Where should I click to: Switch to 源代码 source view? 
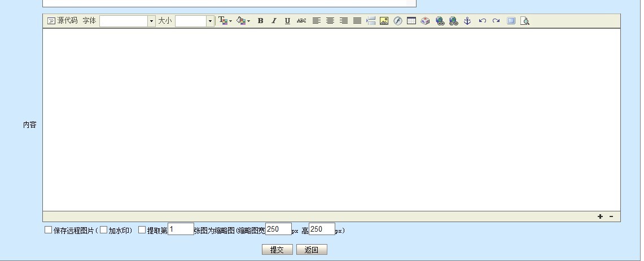[62, 21]
